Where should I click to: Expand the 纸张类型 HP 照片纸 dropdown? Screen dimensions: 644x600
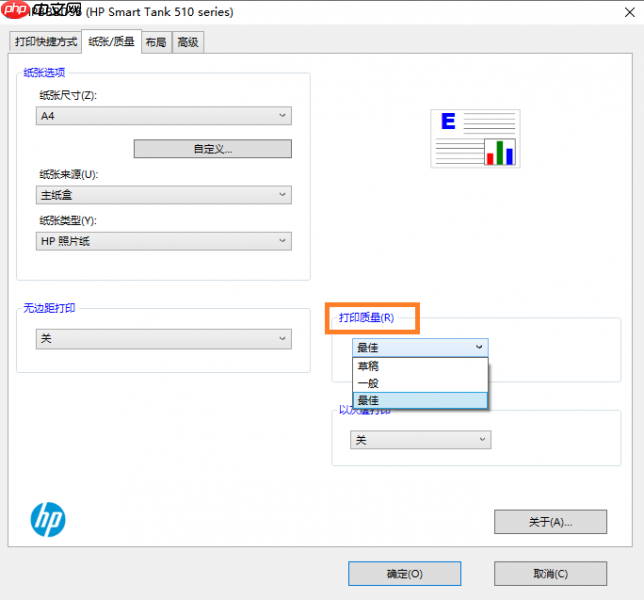[x=163, y=241]
